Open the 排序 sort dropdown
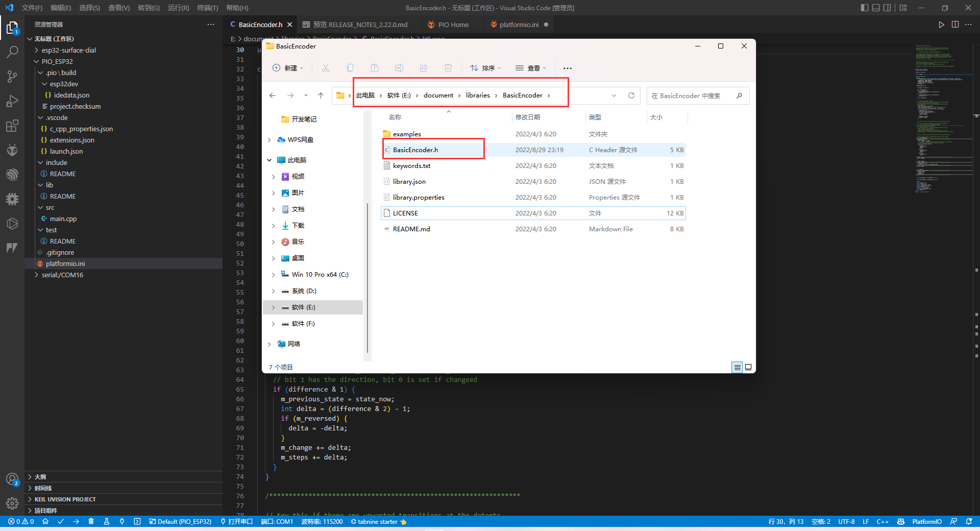This screenshot has width=980, height=531. tap(485, 68)
